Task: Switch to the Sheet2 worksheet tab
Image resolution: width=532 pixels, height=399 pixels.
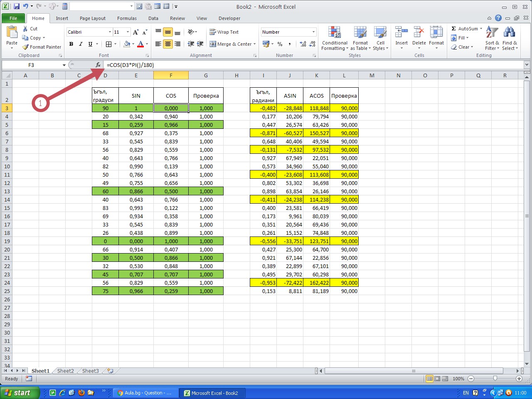Action: pos(65,371)
